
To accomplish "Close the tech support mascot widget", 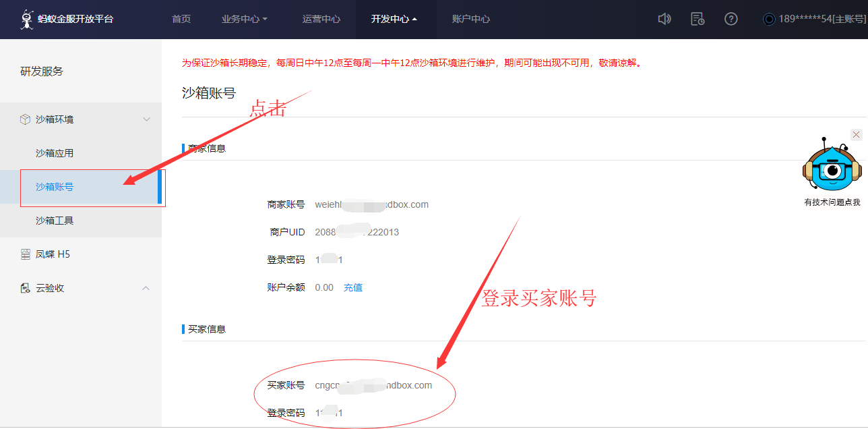I will point(857,135).
